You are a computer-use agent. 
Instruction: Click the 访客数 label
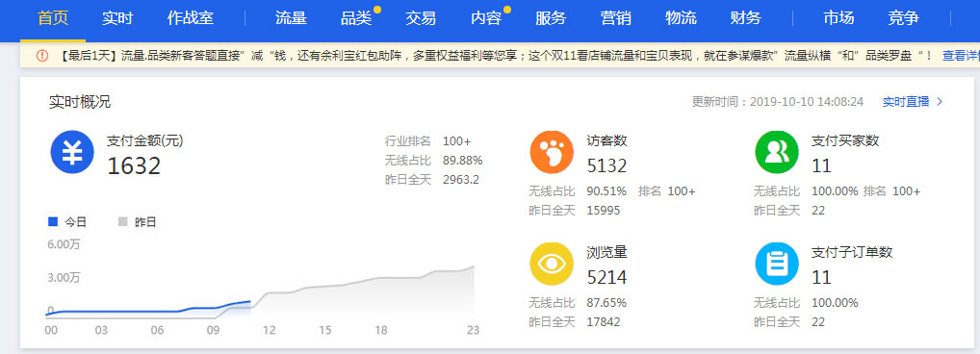[606, 141]
